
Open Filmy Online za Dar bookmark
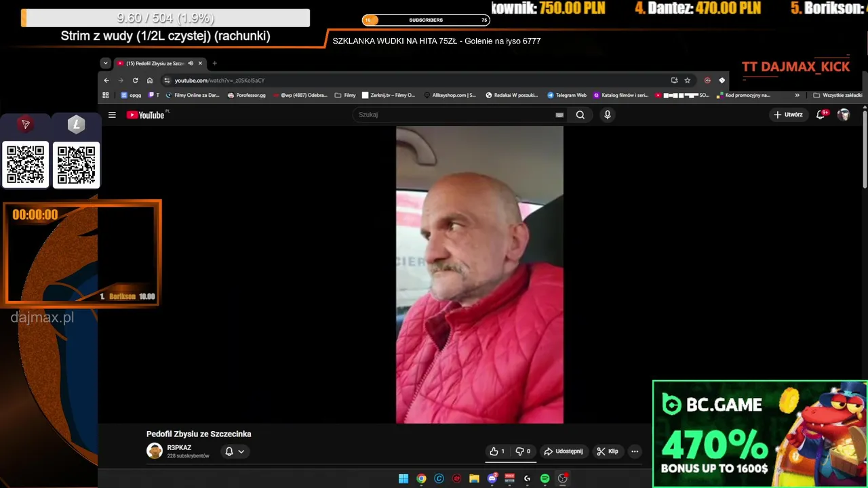pyautogui.click(x=192, y=96)
